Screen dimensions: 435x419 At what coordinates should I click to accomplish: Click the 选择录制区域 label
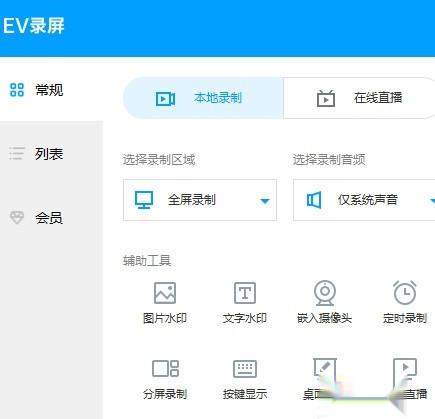click(x=159, y=160)
